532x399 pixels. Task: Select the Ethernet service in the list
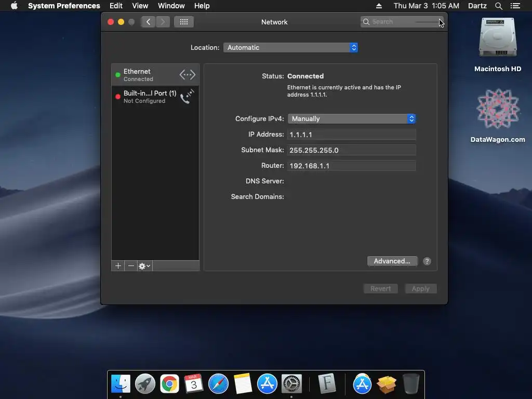coord(155,75)
